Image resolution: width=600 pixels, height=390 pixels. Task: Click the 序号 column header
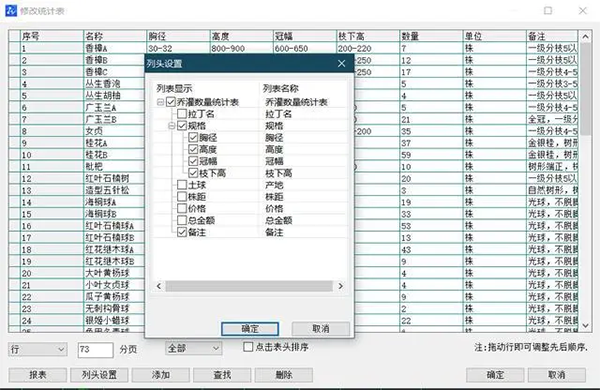(52, 36)
